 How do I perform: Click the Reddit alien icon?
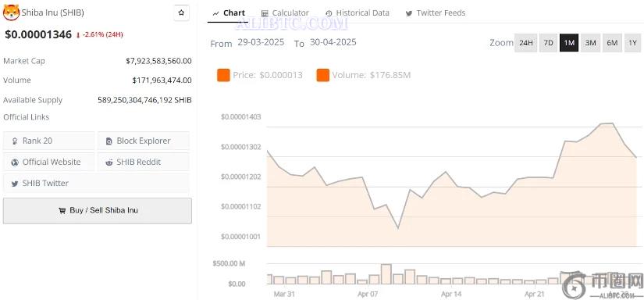tap(109, 162)
